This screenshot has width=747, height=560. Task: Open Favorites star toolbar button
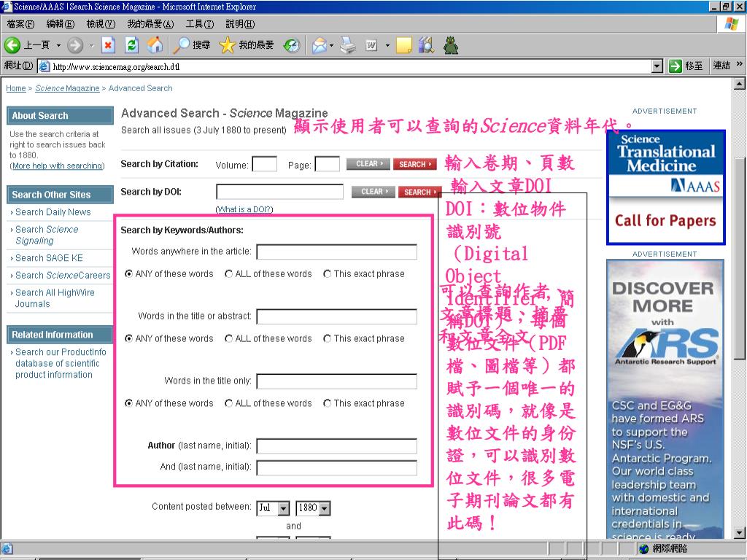247,45
